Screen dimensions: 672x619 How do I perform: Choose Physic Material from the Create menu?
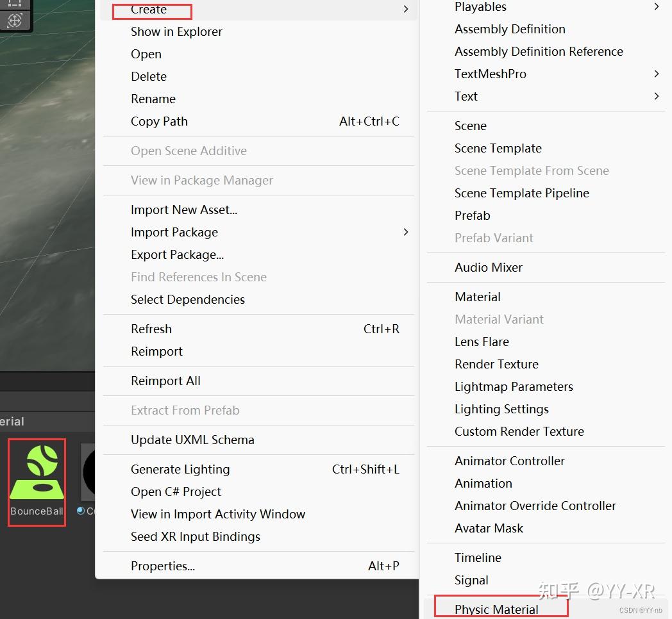pyautogui.click(x=496, y=609)
